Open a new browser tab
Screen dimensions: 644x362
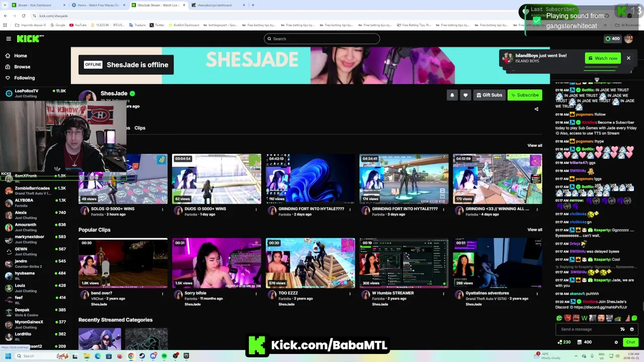pos(253,5)
